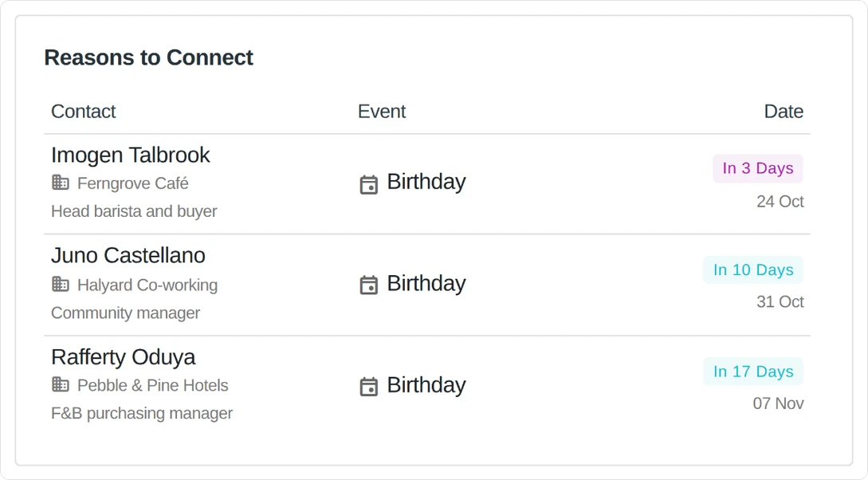868x480 pixels.
Task: Click building icon beside Pebble & Pine Hotels
Action: pos(61,384)
